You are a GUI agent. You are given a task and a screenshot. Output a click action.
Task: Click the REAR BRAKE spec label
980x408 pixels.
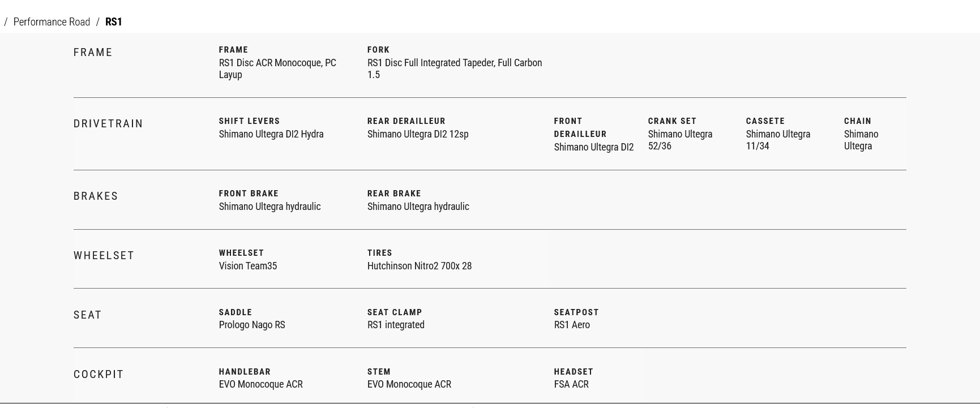tap(394, 194)
